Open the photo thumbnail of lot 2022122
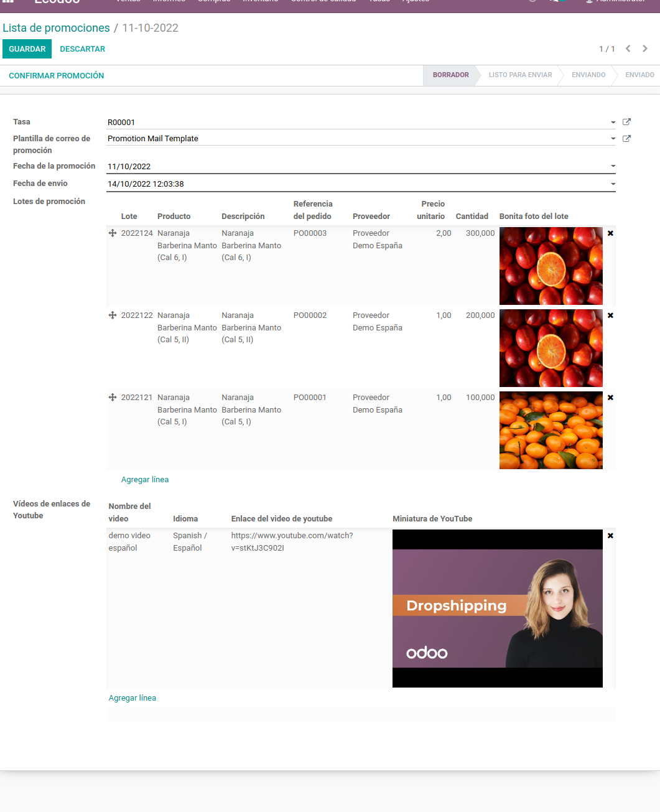The image size is (660, 812). 551,348
